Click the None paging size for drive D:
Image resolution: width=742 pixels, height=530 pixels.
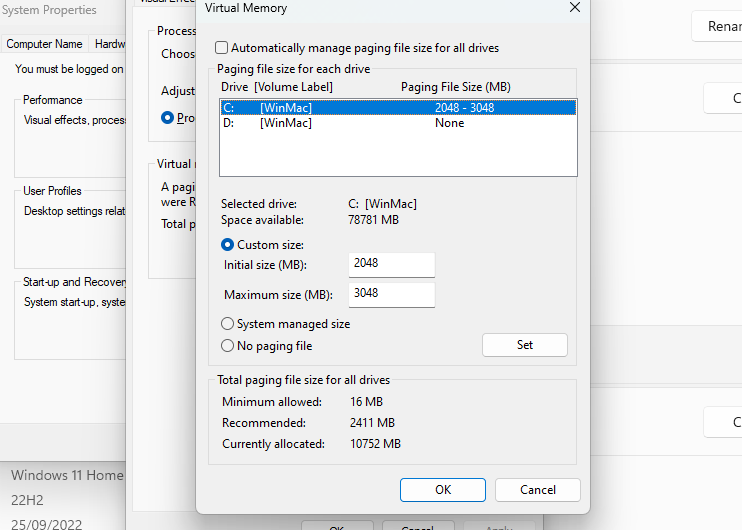click(x=450, y=123)
